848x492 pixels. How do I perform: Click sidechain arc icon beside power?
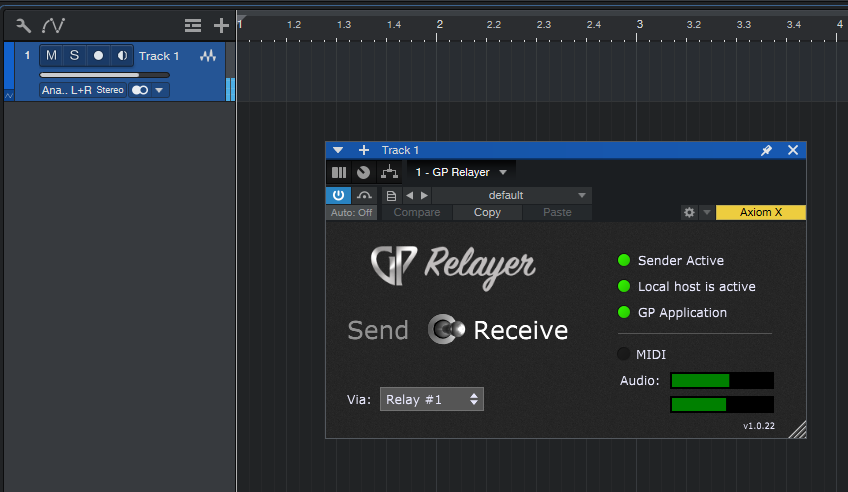tap(365, 195)
